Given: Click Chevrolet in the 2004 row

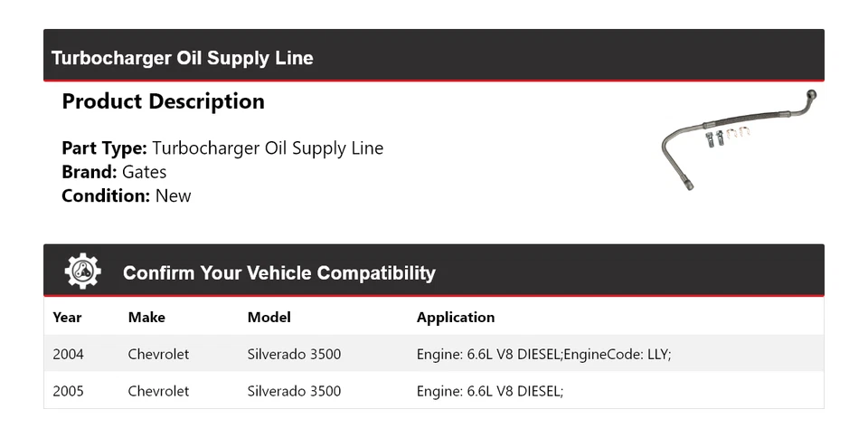Looking at the screenshot, I should (x=158, y=354).
